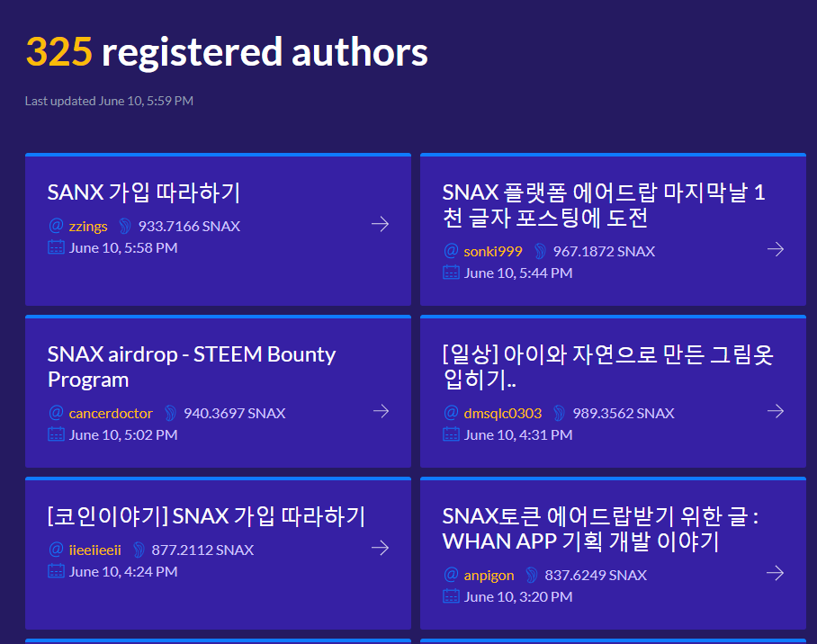This screenshot has width=817, height=644.
Task: Click the @ icon beside dmsqlc0303
Action: (451, 413)
